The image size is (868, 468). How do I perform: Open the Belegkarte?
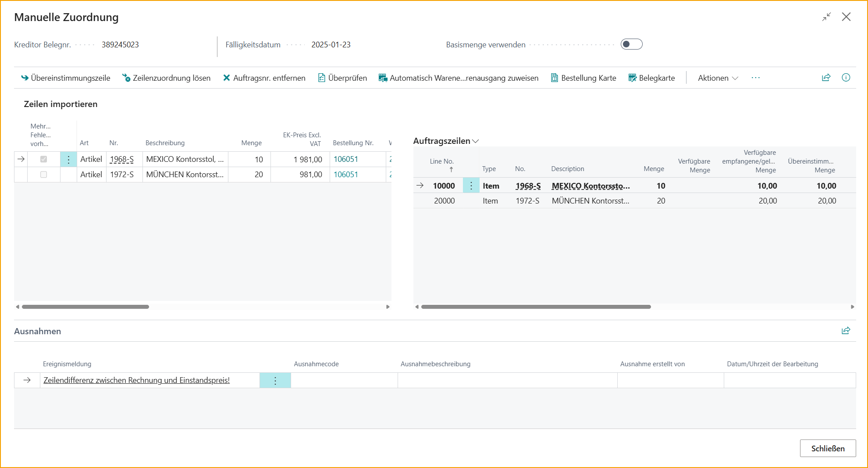click(x=651, y=78)
